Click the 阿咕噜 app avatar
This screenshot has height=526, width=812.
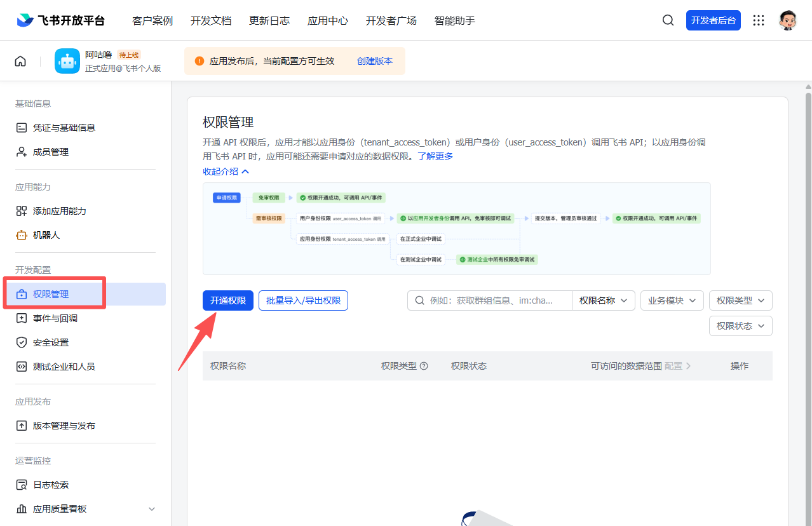click(x=67, y=60)
